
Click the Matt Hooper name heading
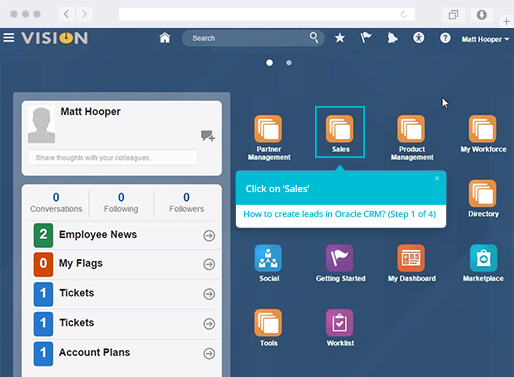[90, 111]
